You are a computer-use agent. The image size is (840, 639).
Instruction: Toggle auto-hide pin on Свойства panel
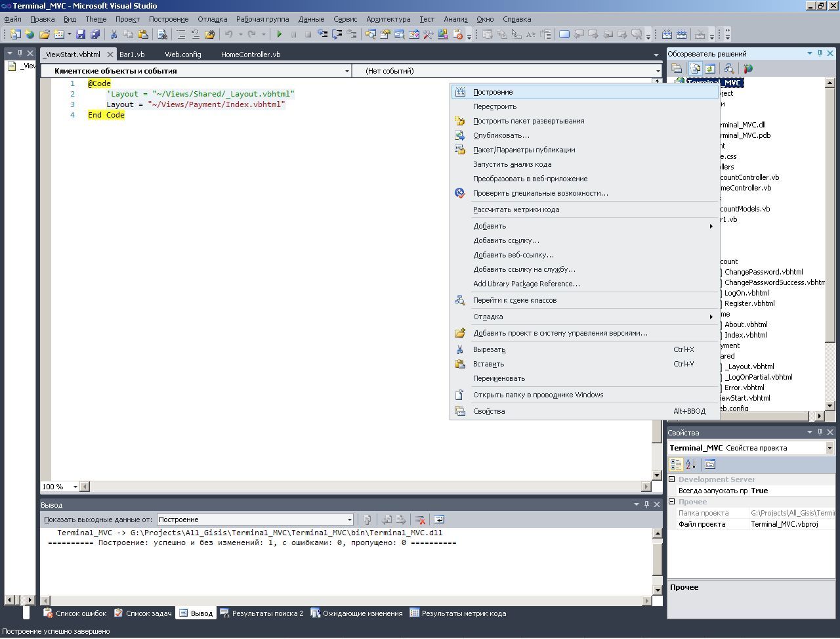coord(820,432)
